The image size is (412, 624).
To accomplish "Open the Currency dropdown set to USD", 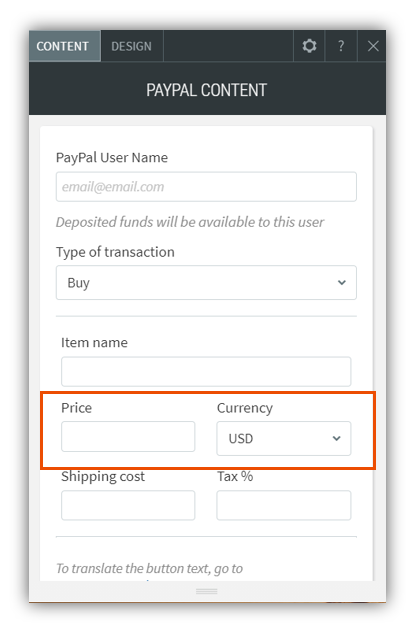I will click(x=283, y=438).
